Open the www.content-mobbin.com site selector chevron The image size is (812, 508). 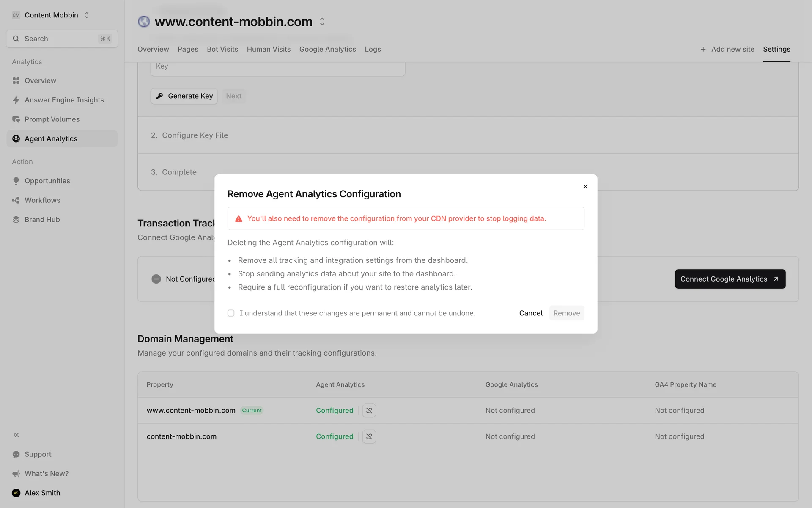pos(322,22)
